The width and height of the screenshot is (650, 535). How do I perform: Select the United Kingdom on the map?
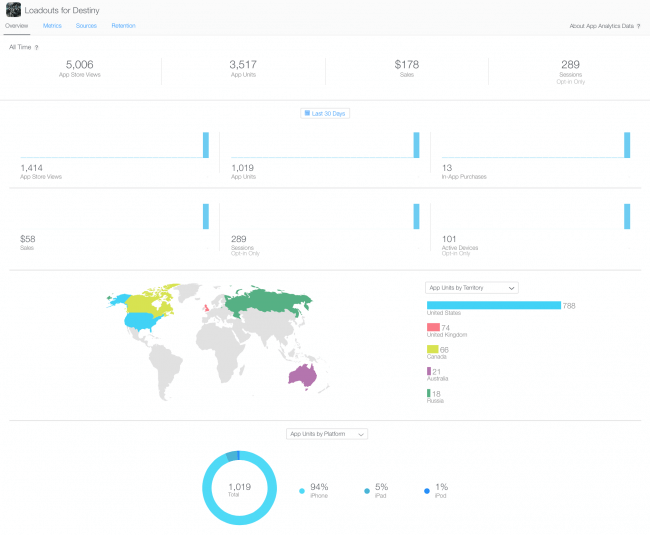click(206, 308)
